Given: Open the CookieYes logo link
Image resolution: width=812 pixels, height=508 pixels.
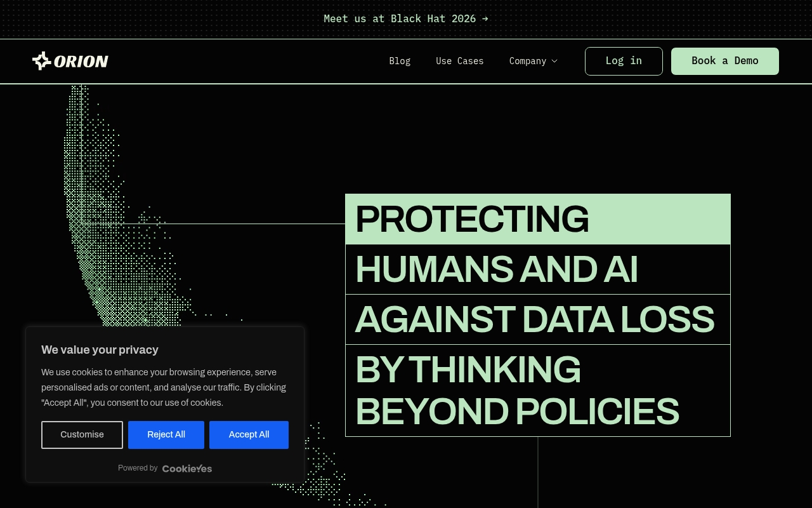Looking at the screenshot, I should click(187, 469).
